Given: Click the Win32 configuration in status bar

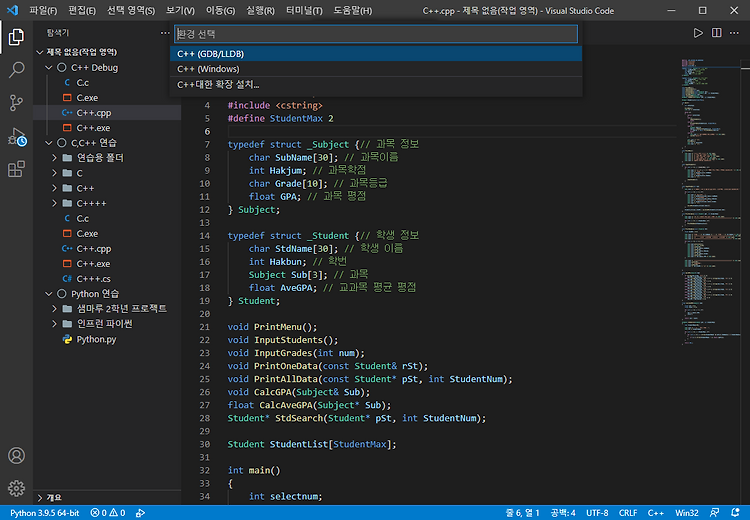Looking at the screenshot, I should [x=686, y=513].
